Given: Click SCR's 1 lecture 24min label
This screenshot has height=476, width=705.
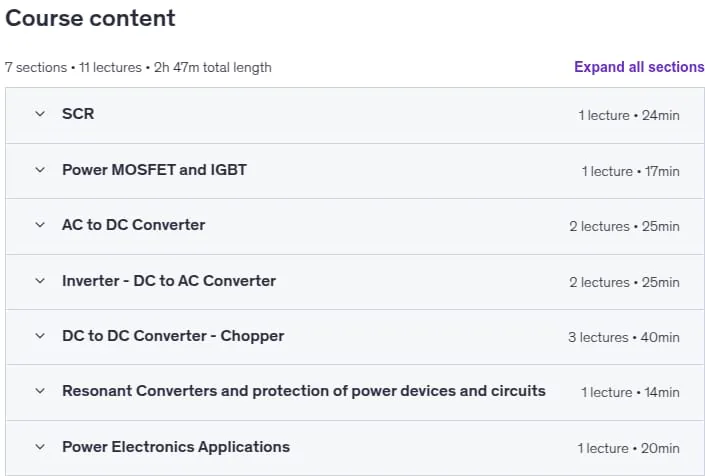Looking at the screenshot, I should (x=629, y=116).
